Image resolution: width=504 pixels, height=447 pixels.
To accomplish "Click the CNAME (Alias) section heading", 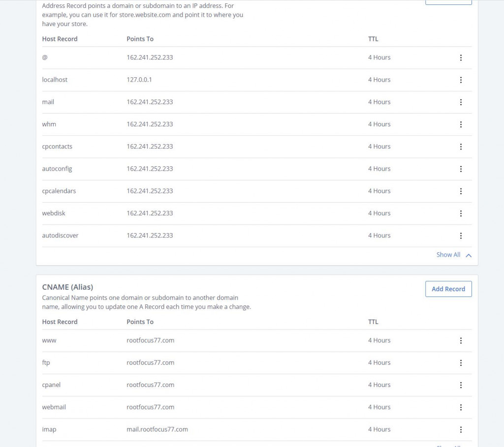I will coord(67,287).
